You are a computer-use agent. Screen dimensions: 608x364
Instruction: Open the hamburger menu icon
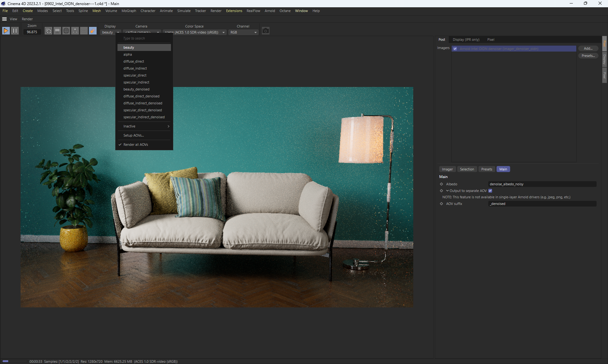pos(4,19)
